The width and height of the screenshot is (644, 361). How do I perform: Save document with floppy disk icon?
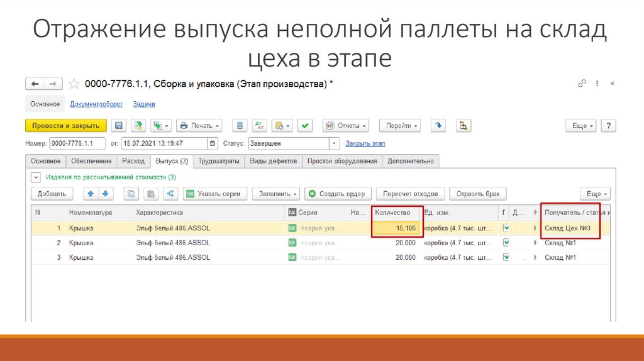coord(119,126)
